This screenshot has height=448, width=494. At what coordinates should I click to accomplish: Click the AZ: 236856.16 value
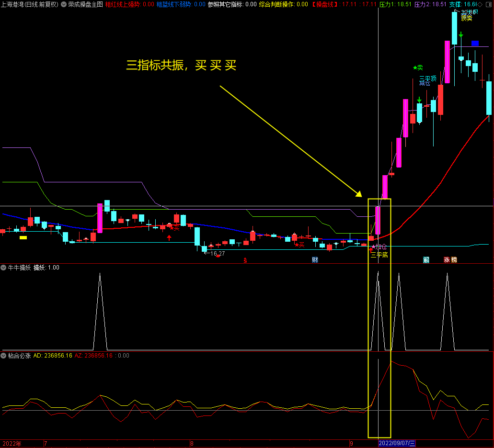point(93,356)
